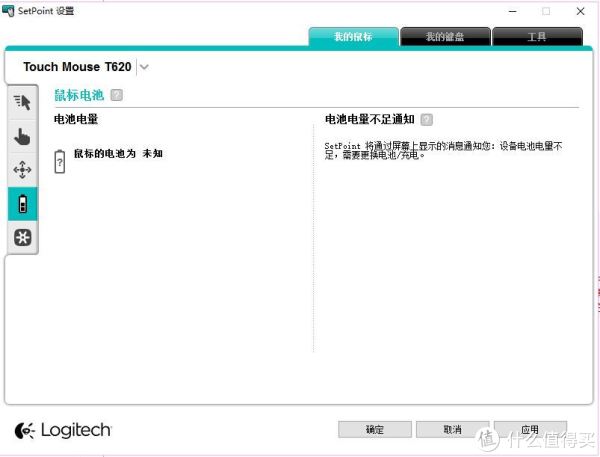Screen dimensions: 600x457
Task: Switch to the 工具 tab
Action: click(x=537, y=37)
